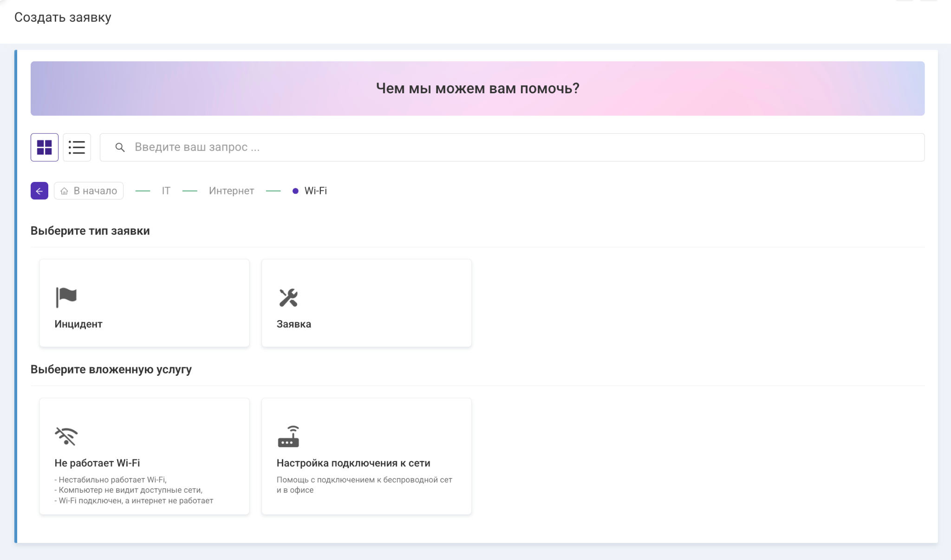951x560 pixels.
Task: Navigate to Интернет breadcrumb
Action: 231,191
